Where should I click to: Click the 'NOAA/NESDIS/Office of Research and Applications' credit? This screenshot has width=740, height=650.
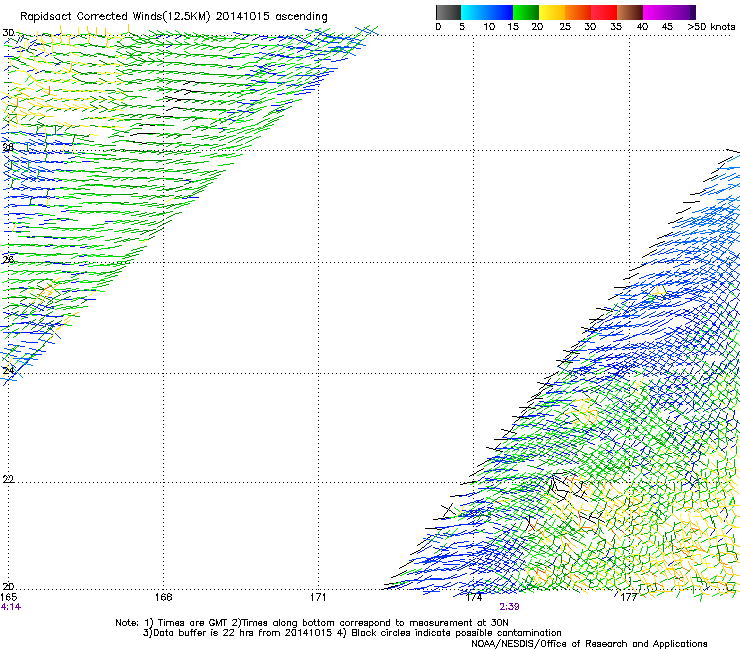[589, 644]
